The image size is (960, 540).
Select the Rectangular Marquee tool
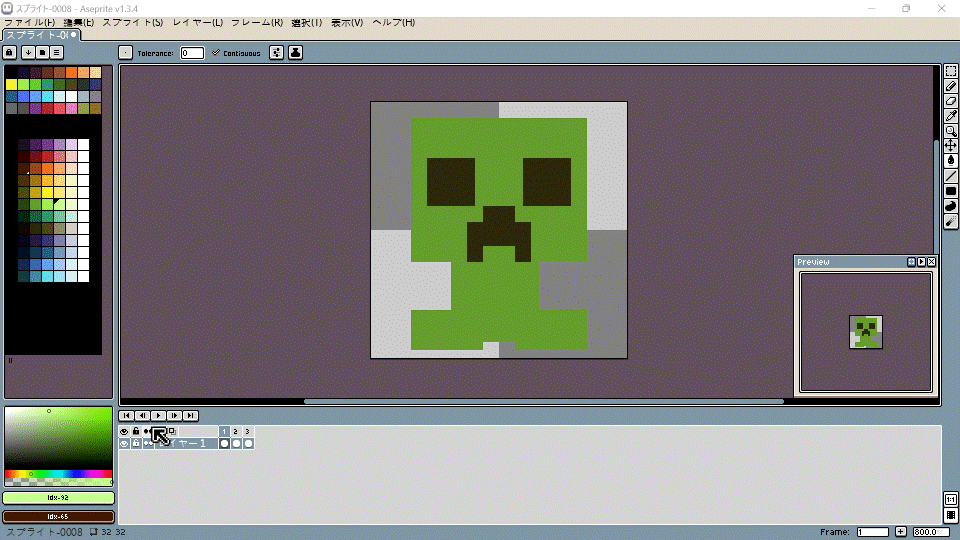[x=951, y=71]
